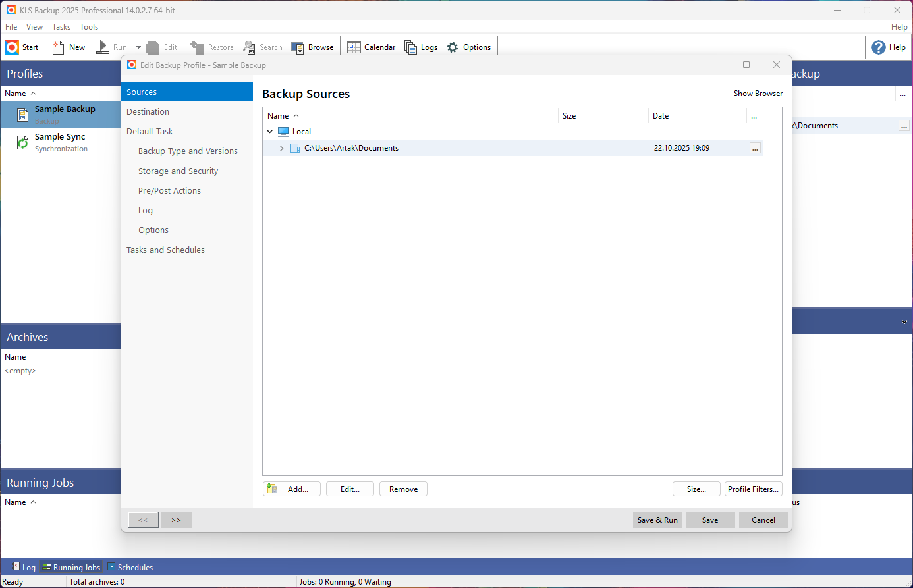Maximize the Edit Backup Profile dialog
Screen dimensions: 913x588
tap(746, 65)
